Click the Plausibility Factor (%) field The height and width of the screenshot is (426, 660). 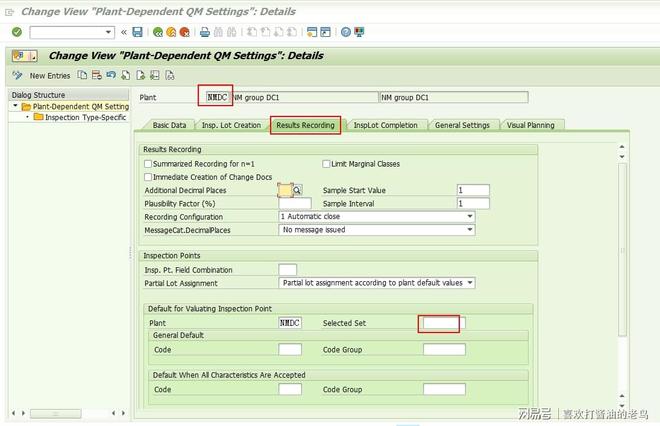pos(295,204)
